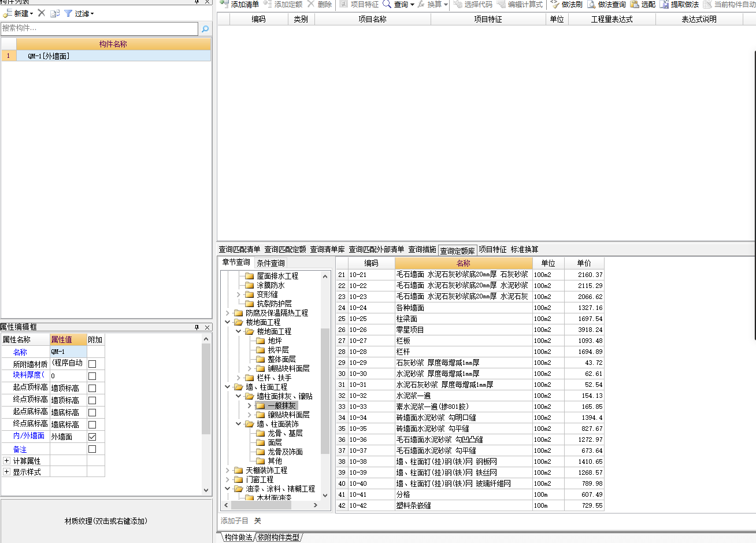Click the 添加定额 toolbar icon

pos(268,4)
